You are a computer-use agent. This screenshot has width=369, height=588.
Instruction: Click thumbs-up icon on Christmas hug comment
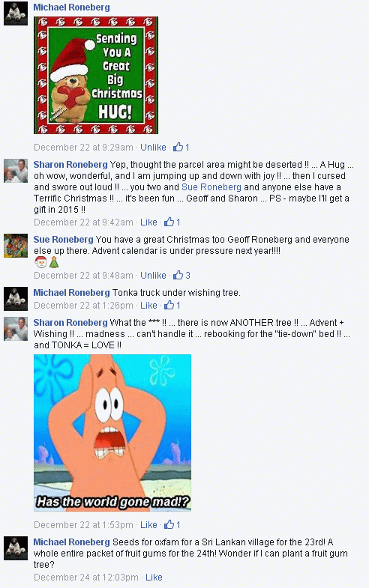pyautogui.click(x=178, y=147)
